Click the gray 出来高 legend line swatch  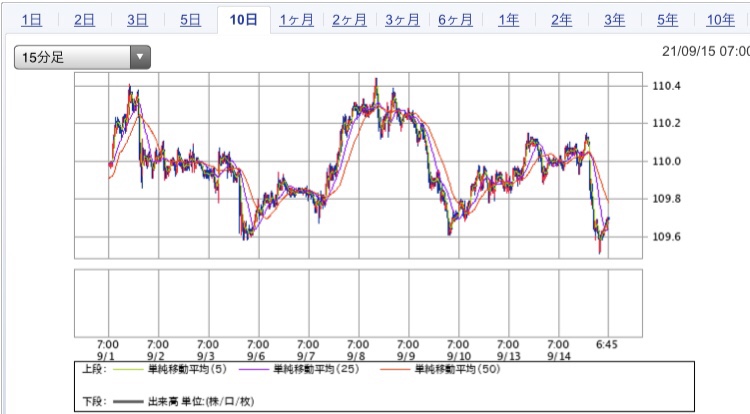128,402
